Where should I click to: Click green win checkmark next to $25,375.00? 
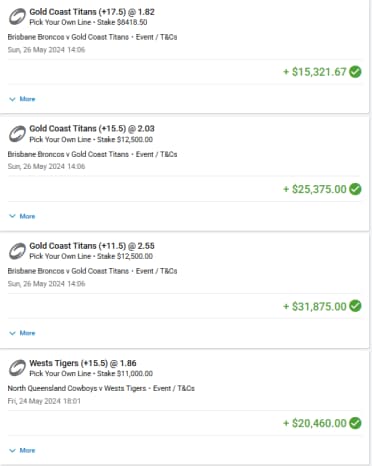(355, 189)
